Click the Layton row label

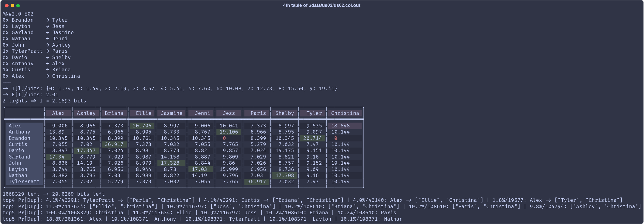24,169
